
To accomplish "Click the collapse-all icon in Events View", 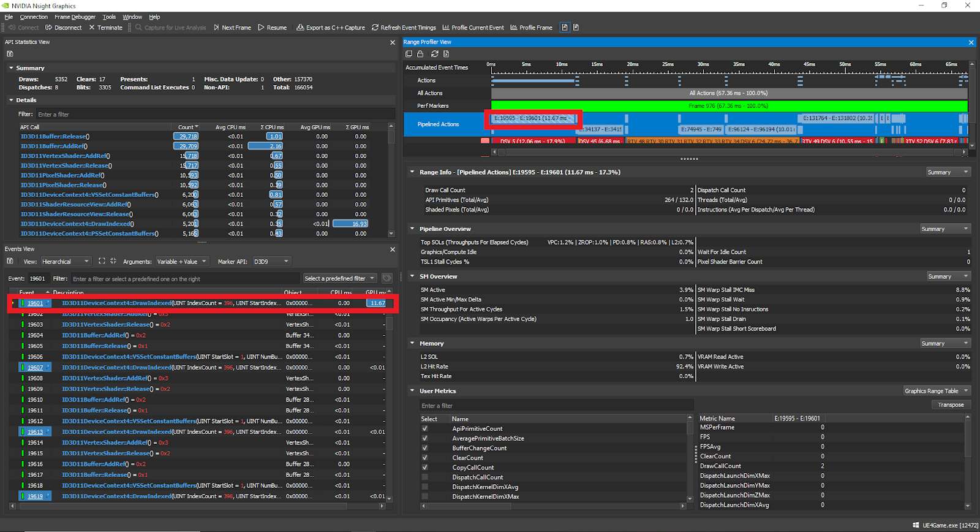I will pos(113,261).
